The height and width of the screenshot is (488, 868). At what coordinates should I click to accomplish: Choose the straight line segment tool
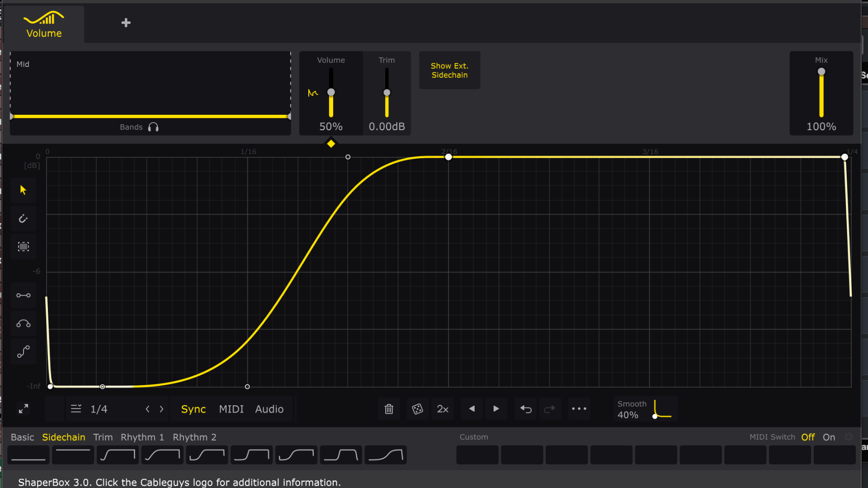coord(23,296)
